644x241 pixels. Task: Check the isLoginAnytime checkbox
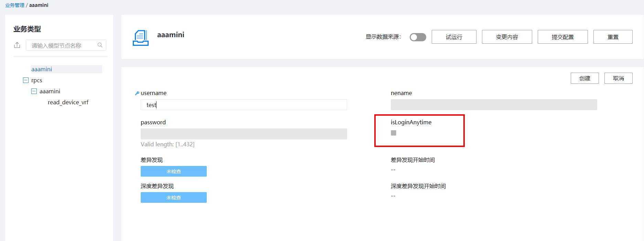pos(394,133)
